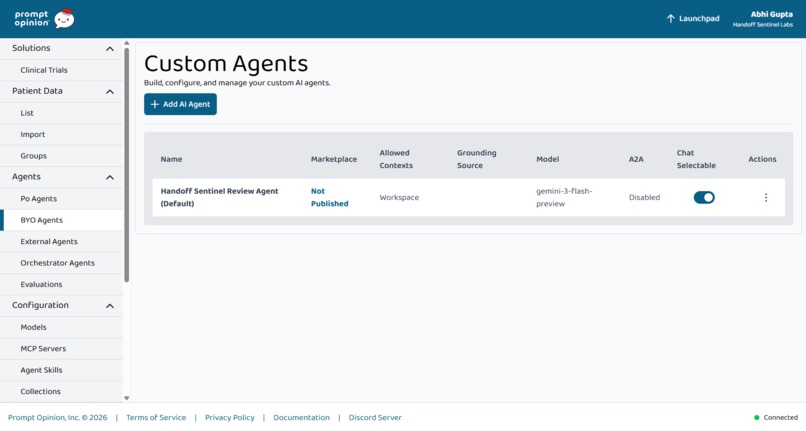Click the Not Published marketplace status
The width and height of the screenshot is (806, 431).
tap(329, 197)
